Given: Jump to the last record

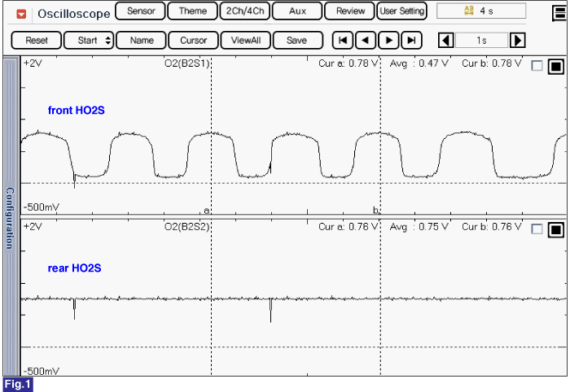Looking at the screenshot, I should pos(411,41).
